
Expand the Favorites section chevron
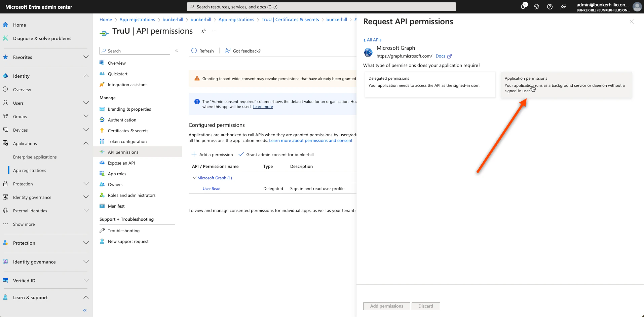tap(86, 57)
